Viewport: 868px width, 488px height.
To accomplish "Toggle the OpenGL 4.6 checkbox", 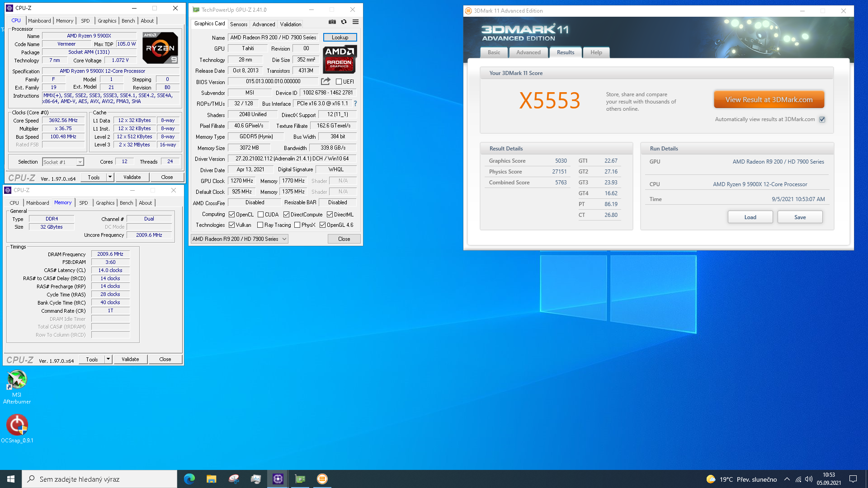I will 322,225.
